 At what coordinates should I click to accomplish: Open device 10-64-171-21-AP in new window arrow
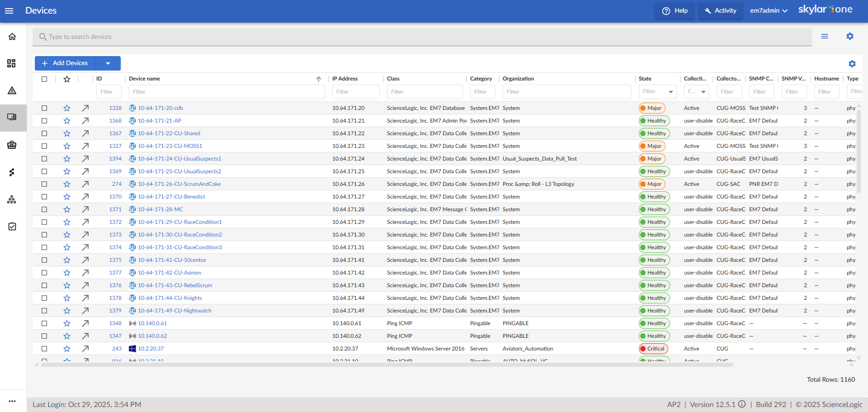click(x=85, y=121)
